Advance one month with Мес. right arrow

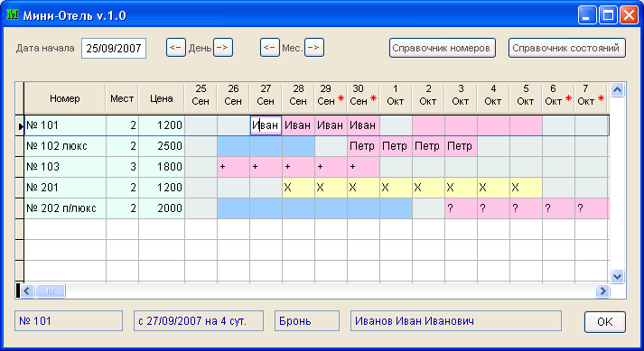point(314,48)
